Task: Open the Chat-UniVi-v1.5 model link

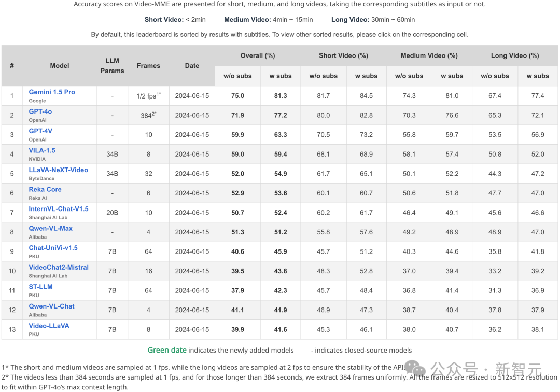Action: click(x=53, y=248)
